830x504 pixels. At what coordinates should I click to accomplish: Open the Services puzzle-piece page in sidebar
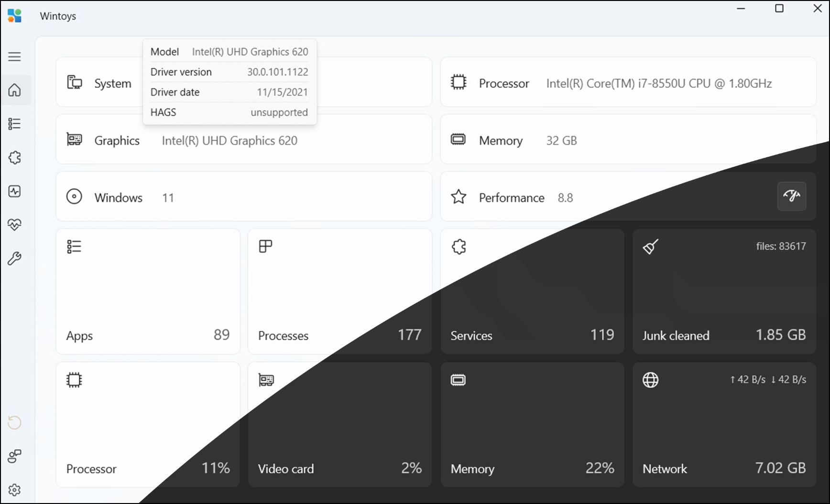[14, 158]
